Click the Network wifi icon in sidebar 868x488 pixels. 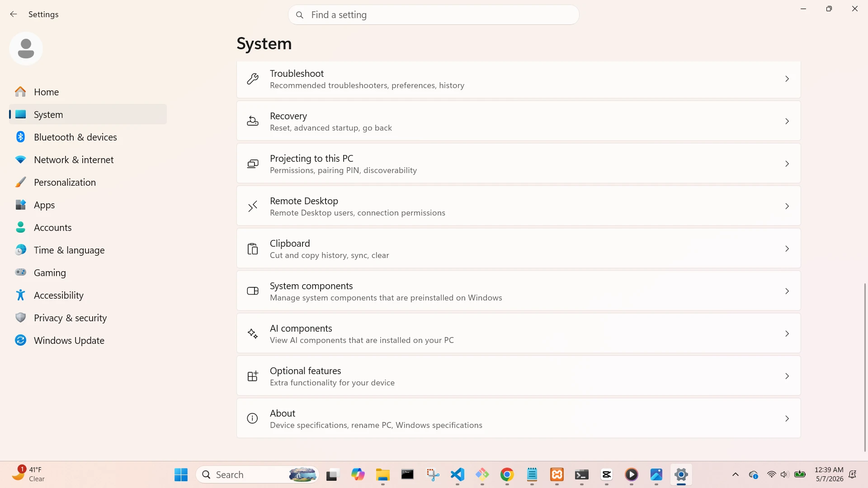click(x=20, y=160)
